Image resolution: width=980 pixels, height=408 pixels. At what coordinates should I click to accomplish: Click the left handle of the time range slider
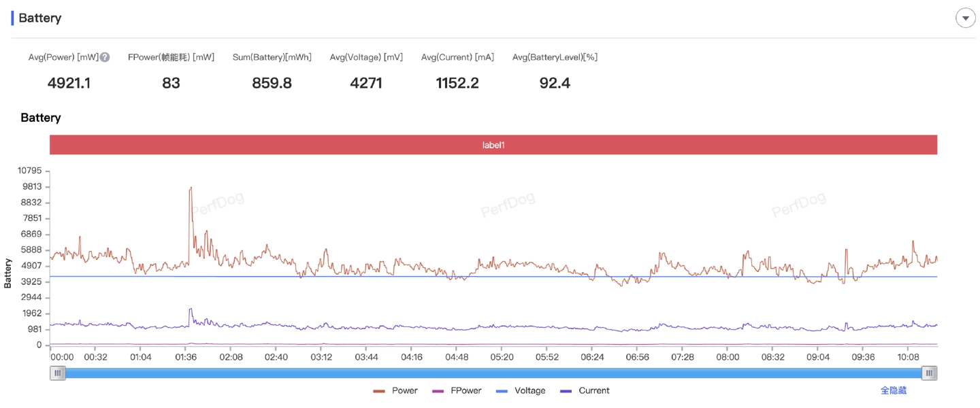58,373
